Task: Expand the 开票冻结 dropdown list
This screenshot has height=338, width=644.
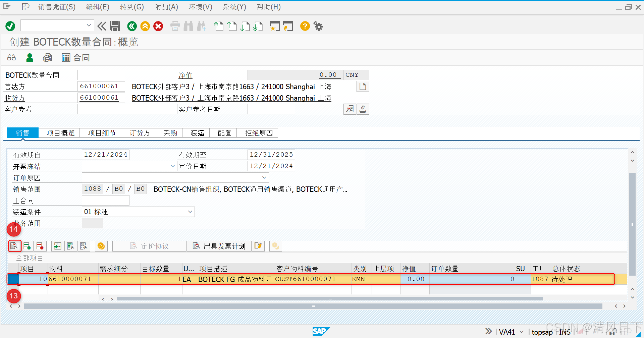Action: [173, 166]
